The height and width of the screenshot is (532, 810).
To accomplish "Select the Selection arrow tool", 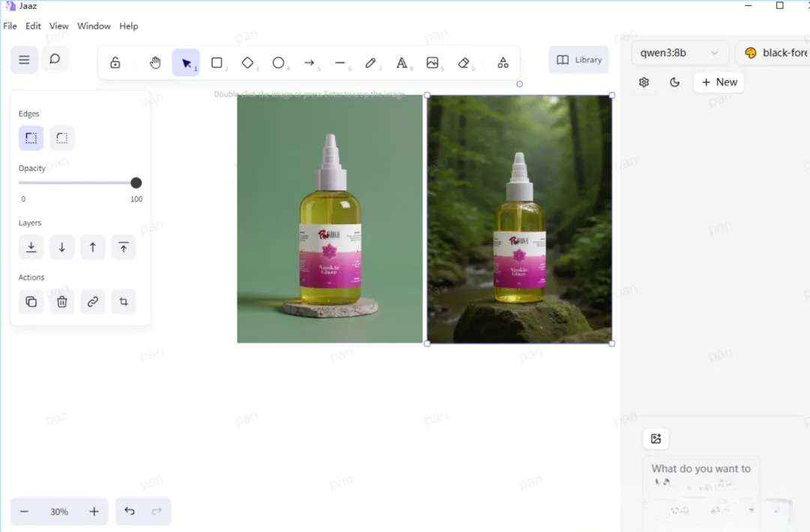I will tap(186, 63).
